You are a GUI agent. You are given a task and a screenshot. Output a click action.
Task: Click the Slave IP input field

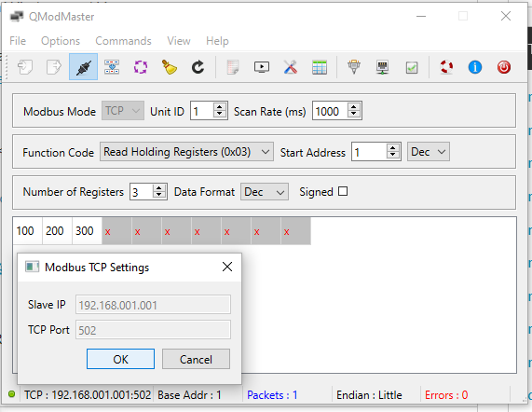153,305
